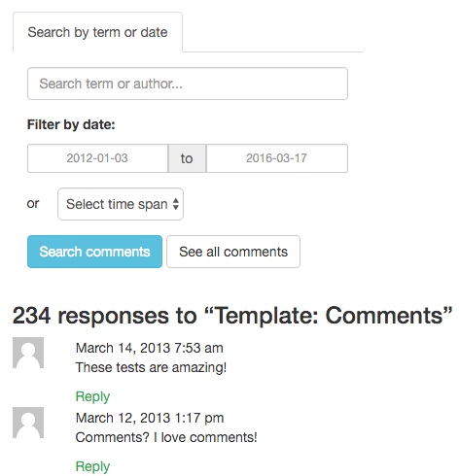Click the March 14, 2013 7:53 am timestamp
The height and width of the screenshot is (476, 459).
click(x=150, y=348)
